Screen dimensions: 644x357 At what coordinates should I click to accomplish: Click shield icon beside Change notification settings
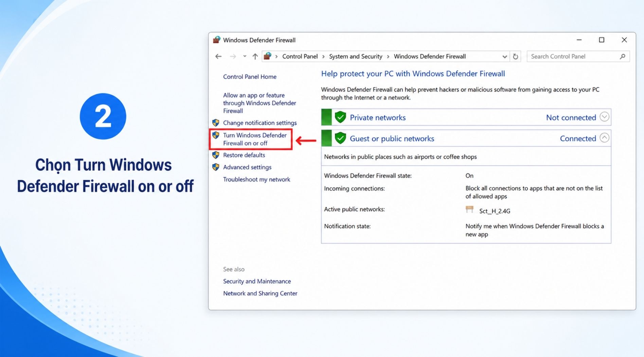[216, 122]
